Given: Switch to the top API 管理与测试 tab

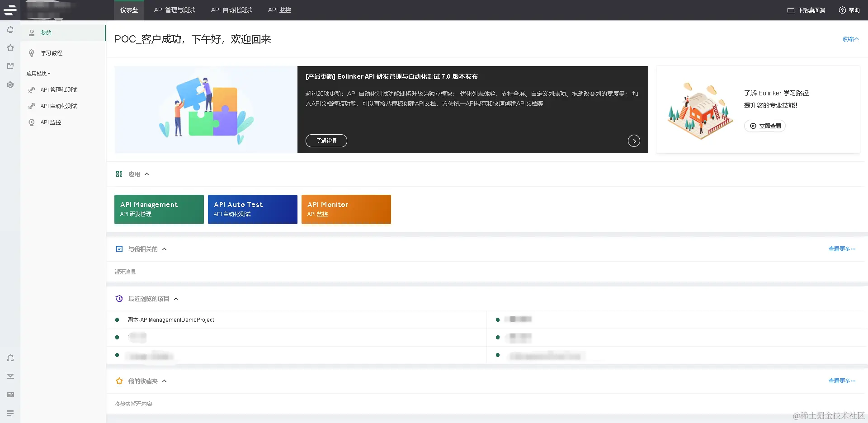Looking at the screenshot, I should (175, 10).
